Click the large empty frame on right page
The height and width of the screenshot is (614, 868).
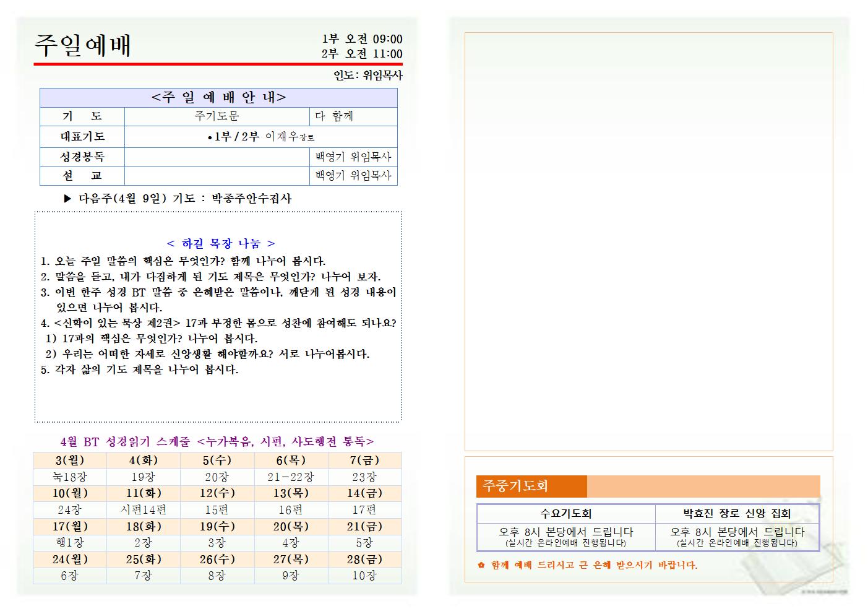click(648, 241)
